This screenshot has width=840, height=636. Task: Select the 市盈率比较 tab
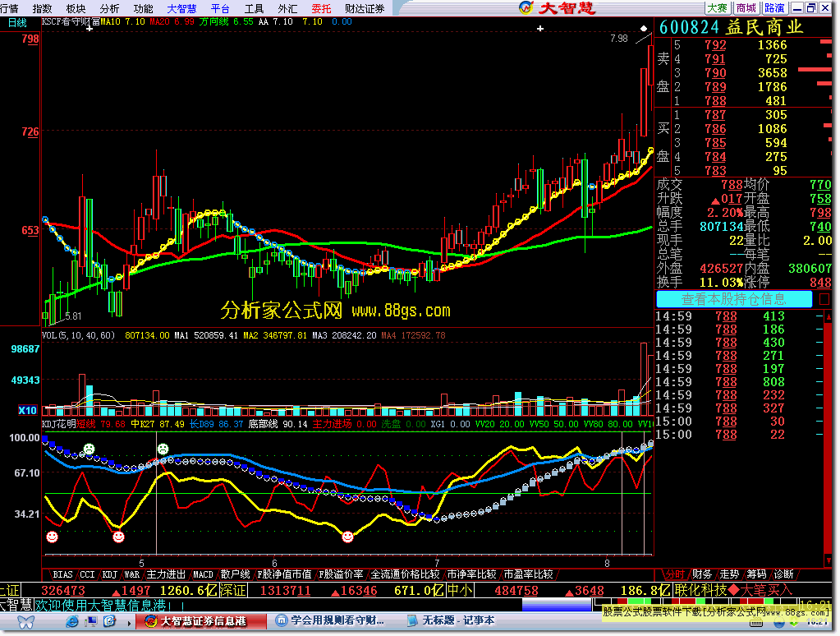[x=528, y=574]
